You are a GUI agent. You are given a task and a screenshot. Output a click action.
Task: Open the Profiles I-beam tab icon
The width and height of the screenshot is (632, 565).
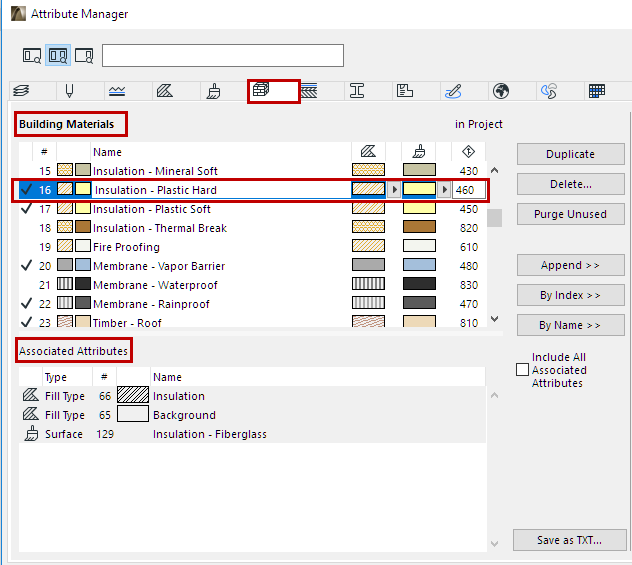click(357, 91)
